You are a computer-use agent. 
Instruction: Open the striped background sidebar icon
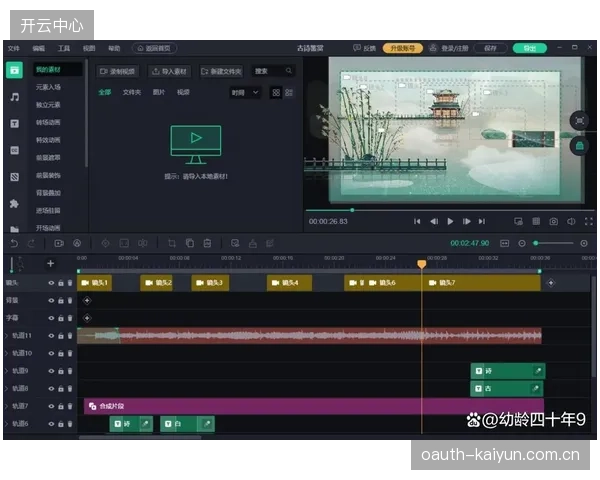pyautogui.click(x=15, y=177)
